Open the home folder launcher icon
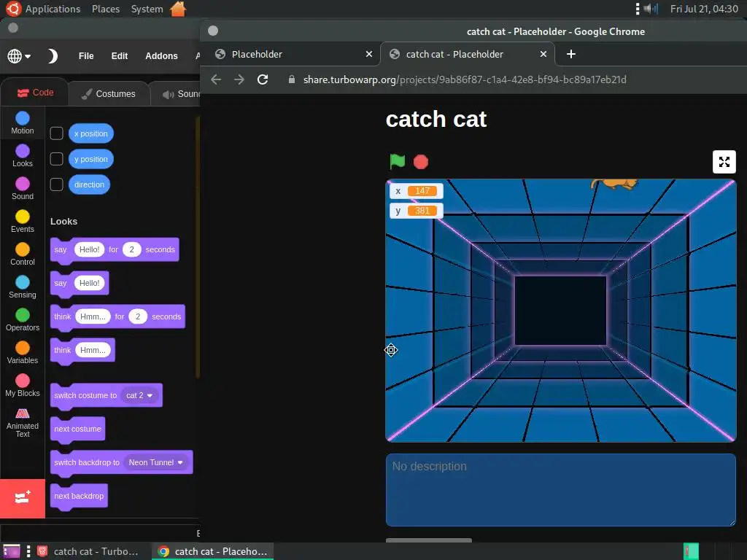 pos(178,9)
